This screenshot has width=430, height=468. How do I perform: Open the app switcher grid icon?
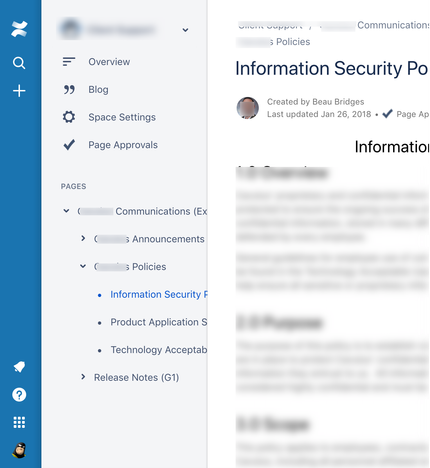click(x=19, y=422)
